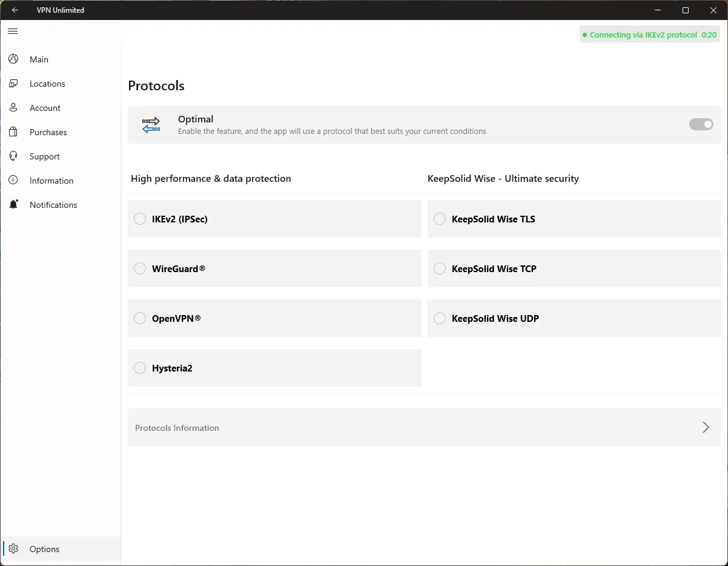The width and height of the screenshot is (728, 566).
Task: Click the 'VPN Unlimited' window title
Action: coord(61,10)
